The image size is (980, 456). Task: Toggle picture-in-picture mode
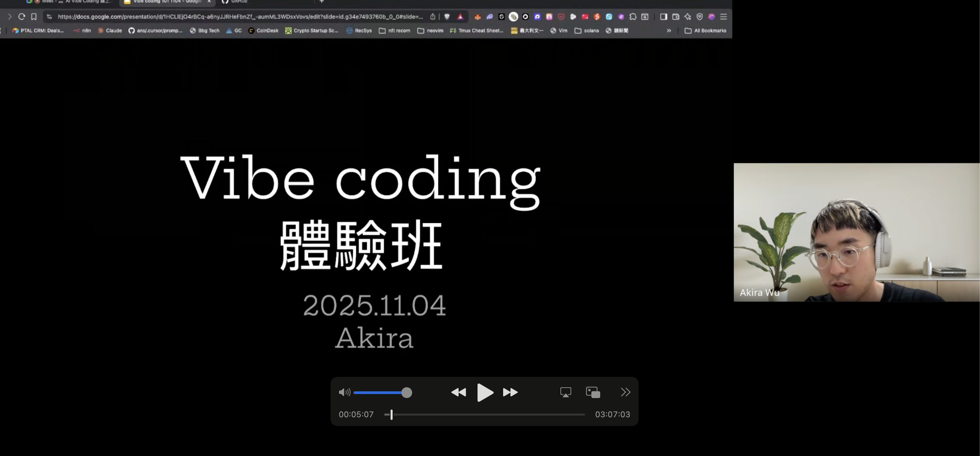593,392
